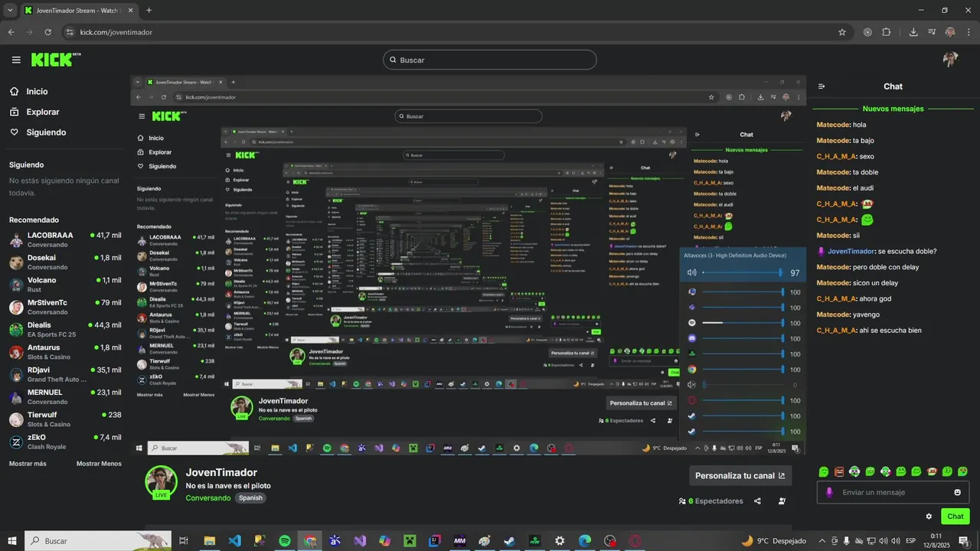Show hidden system tray icons

click(x=823, y=541)
